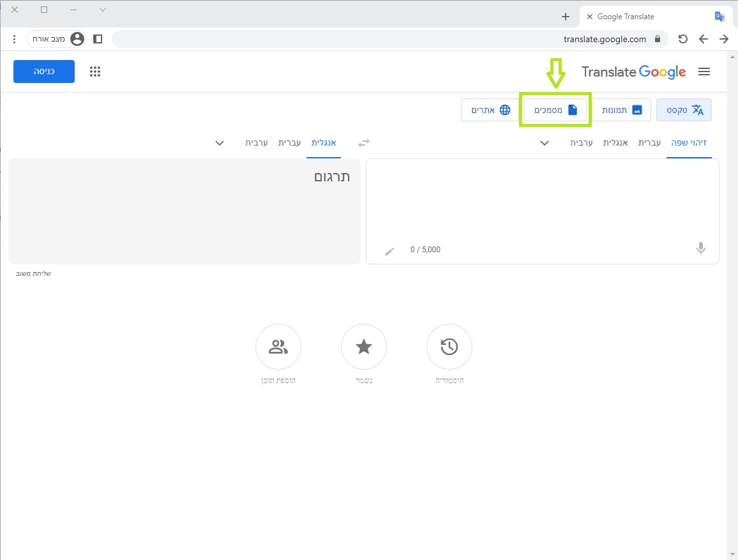Switch to תמונות images mode
This screenshot has height=560, width=738.
(621, 110)
